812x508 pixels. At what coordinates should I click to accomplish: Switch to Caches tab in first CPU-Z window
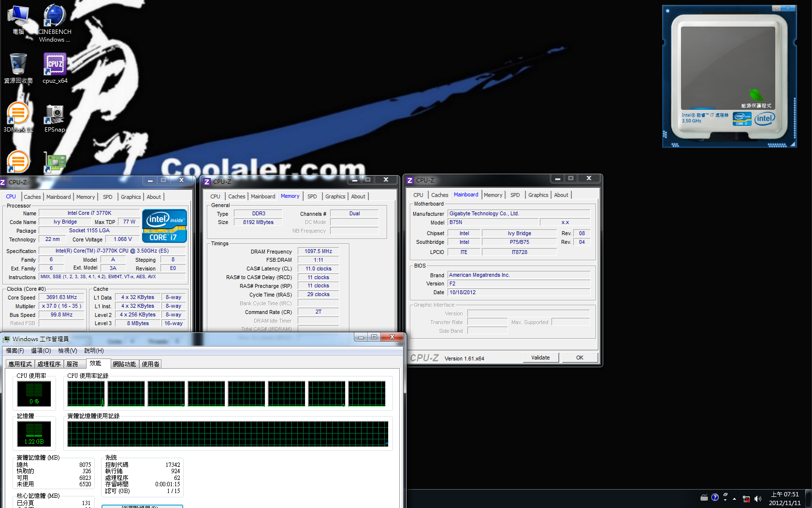coord(32,197)
